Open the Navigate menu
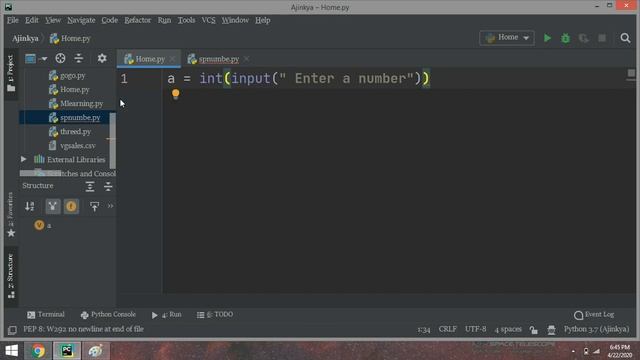Image resolution: width=640 pixels, height=360 pixels. pyautogui.click(x=81, y=20)
